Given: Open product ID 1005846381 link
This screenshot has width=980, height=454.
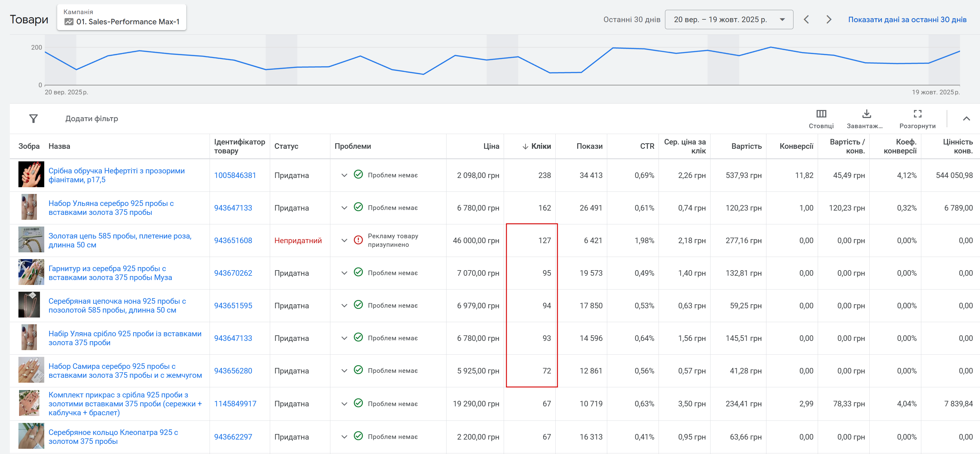Looking at the screenshot, I should click(x=235, y=176).
